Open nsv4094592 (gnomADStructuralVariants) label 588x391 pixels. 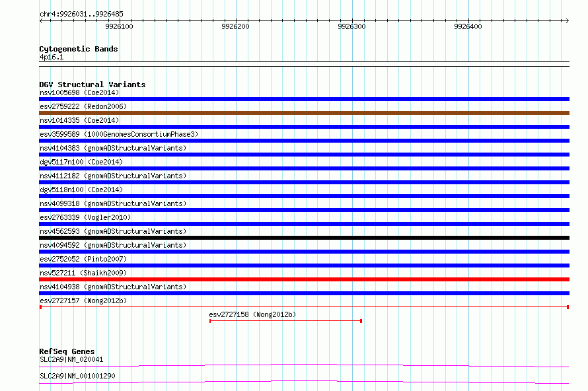pyautogui.click(x=113, y=245)
